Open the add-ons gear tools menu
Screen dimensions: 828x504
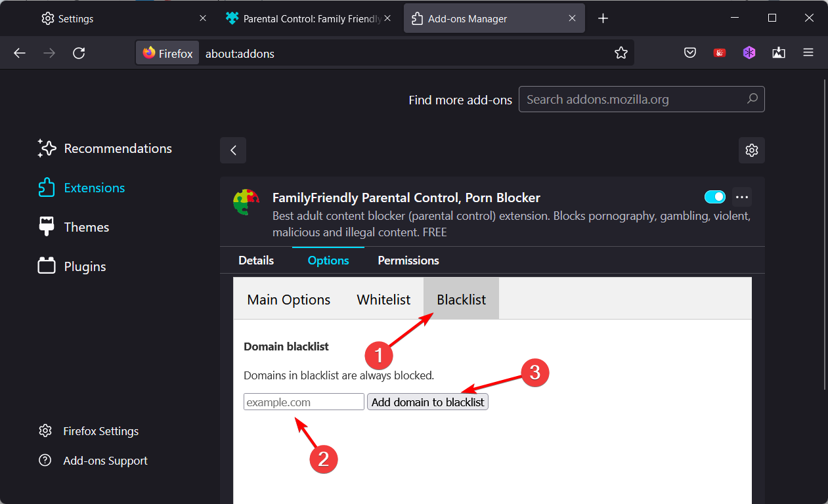[752, 150]
